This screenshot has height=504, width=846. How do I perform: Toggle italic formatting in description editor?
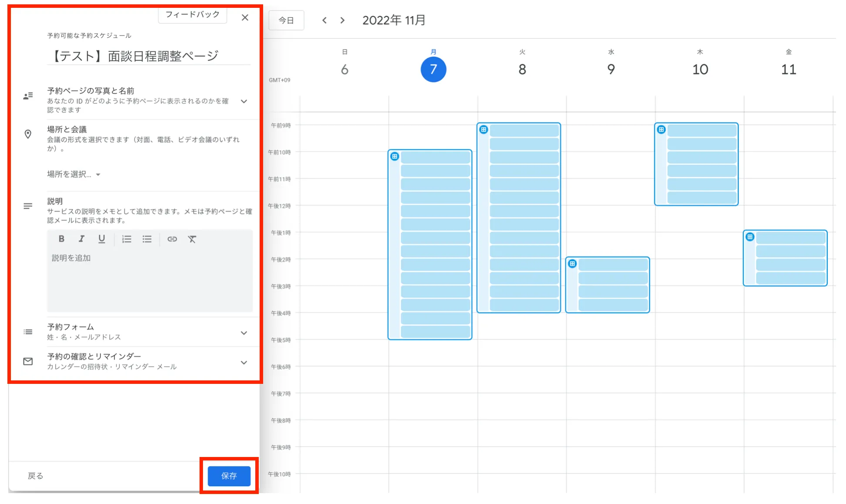(81, 239)
